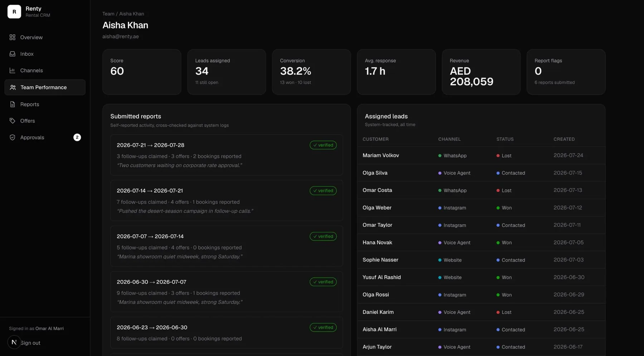Viewport: 644px width, 356px height.
Task: Click the Reports document icon
Action: 13,104
